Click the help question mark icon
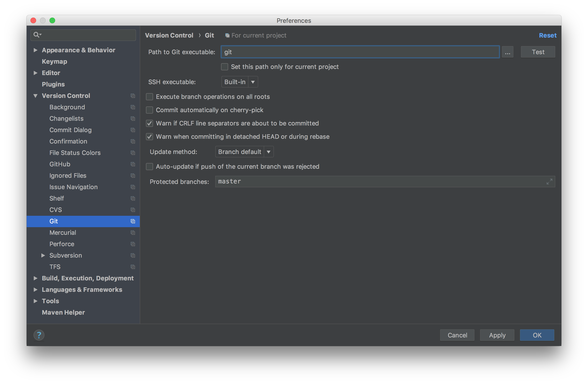Image resolution: width=588 pixels, height=384 pixels. click(39, 335)
